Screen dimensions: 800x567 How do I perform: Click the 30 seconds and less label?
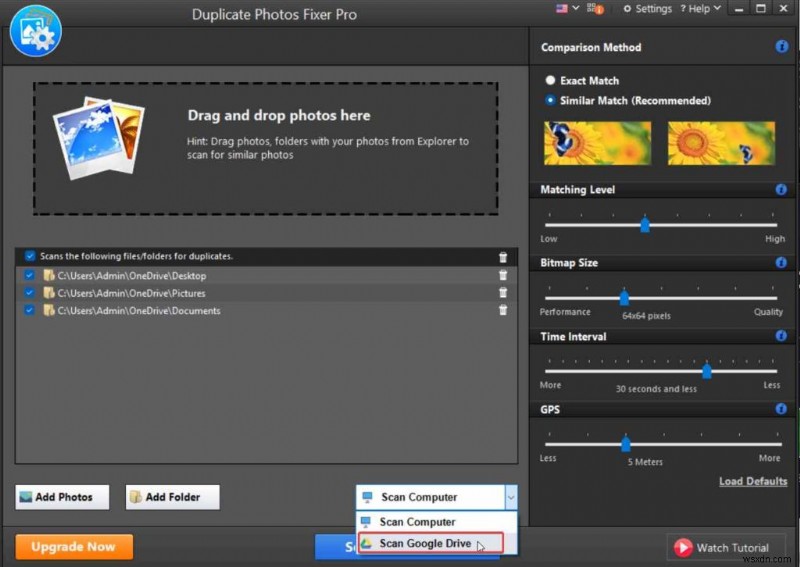point(656,389)
